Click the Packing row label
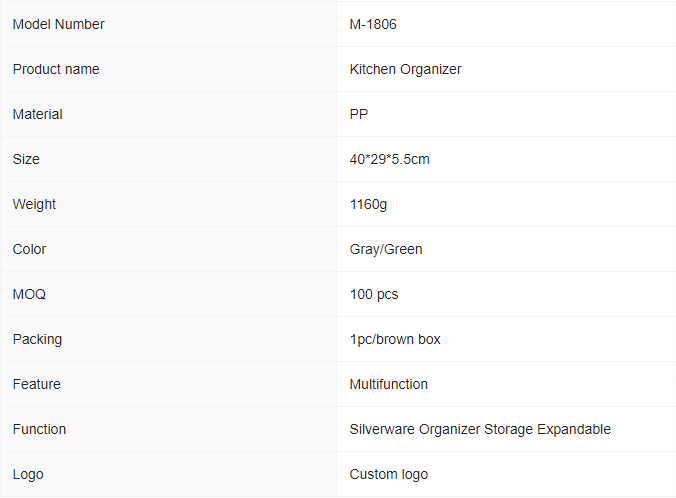The width and height of the screenshot is (676, 498). (x=38, y=339)
